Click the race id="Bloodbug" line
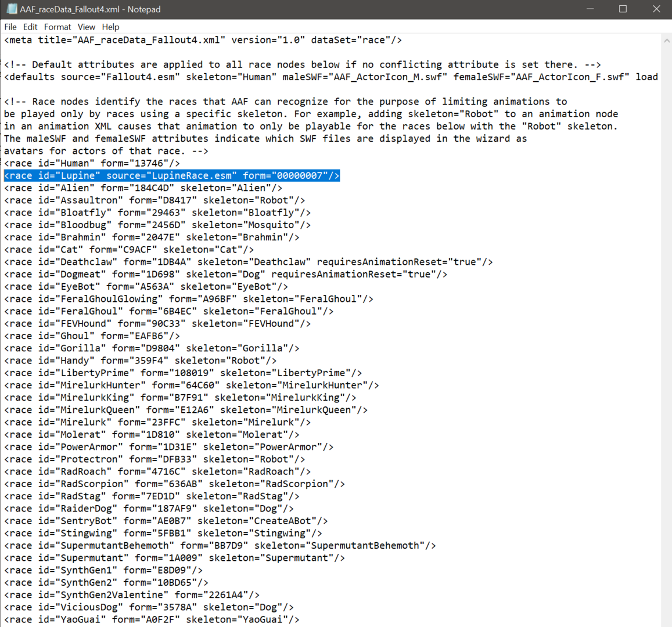The width and height of the screenshot is (672, 627). pyautogui.click(x=157, y=225)
